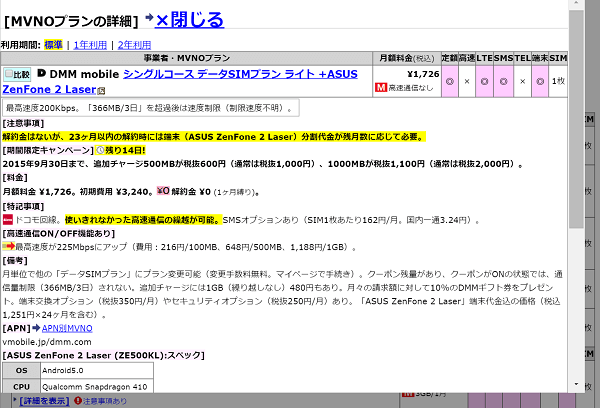This screenshot has width=600, height=408.
Task: Click the scrollbar down arrow
Action: [576, 384]
